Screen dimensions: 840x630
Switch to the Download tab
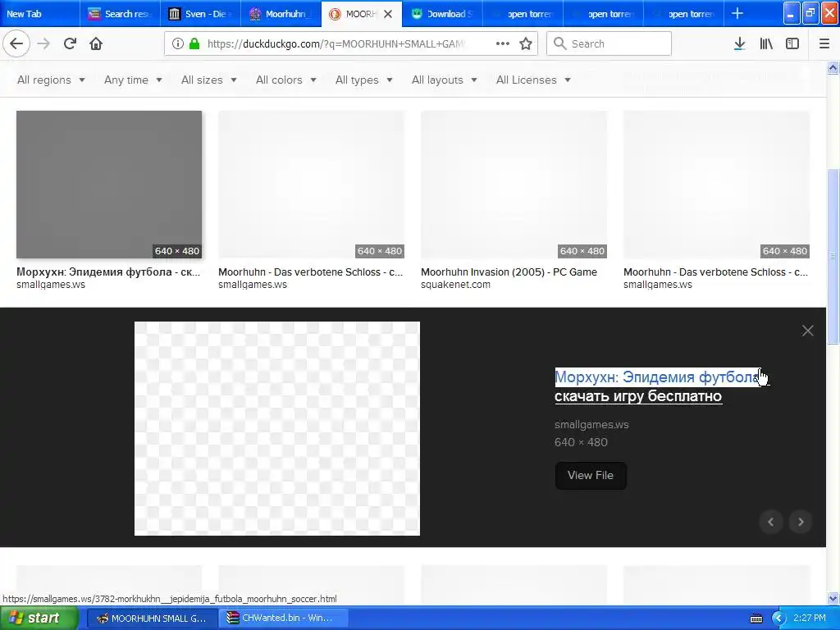coord(442,14)
